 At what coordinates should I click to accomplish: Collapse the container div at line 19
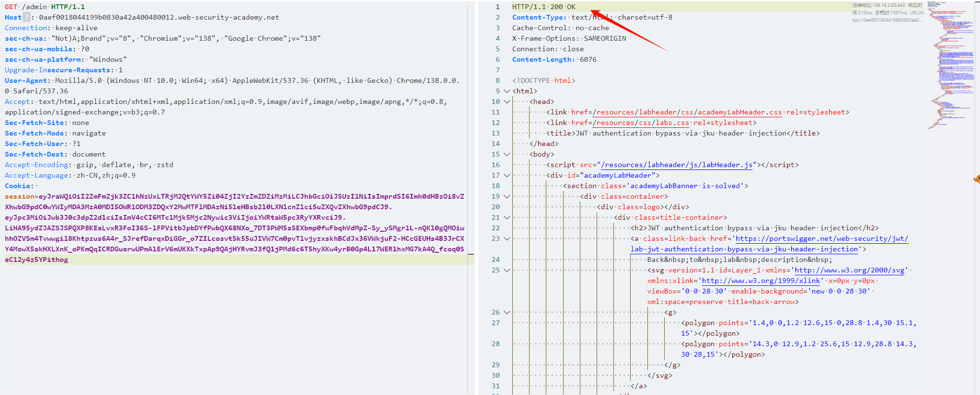[x=507, y=196]
